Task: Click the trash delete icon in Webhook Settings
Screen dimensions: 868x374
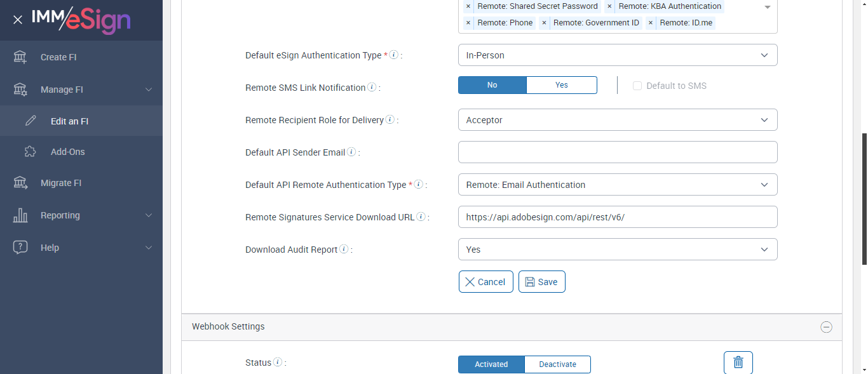Action: [738, 363]
